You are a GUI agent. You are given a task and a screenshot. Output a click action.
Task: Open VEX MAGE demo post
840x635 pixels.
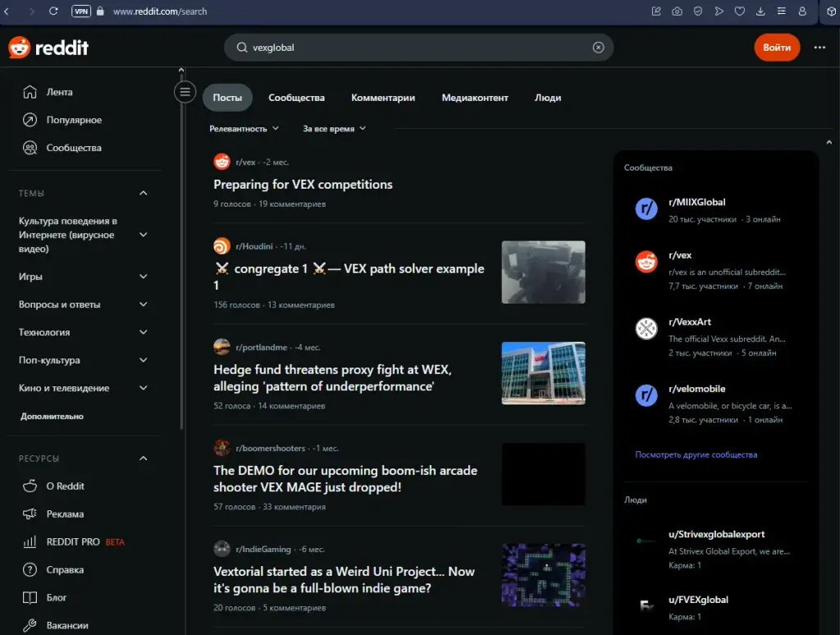[345, 478]
